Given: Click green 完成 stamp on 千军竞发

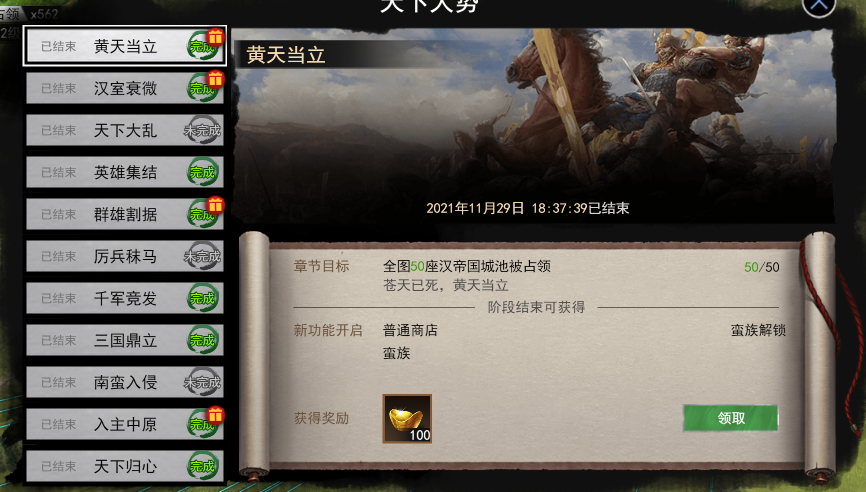Looking at the screenshot, I should point(202,298).
